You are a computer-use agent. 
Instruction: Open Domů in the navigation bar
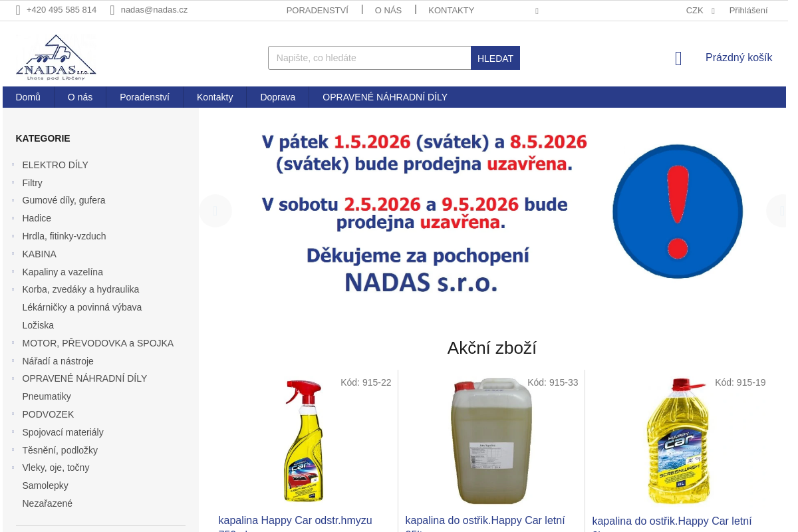(28, 97)
